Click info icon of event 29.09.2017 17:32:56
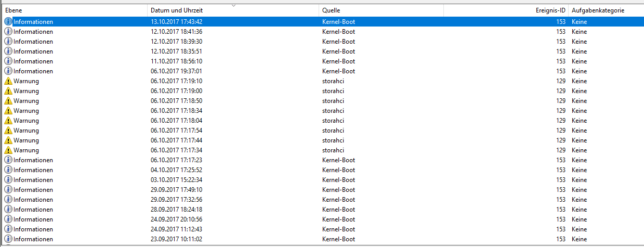The height and width of the screenshot is (247, 644). 8,200
